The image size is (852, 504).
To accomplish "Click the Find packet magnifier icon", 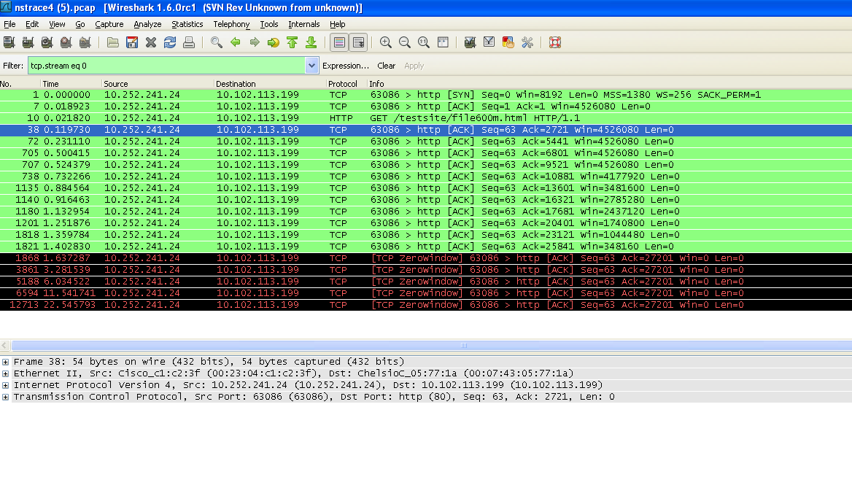I will click(x=217, y=42).
